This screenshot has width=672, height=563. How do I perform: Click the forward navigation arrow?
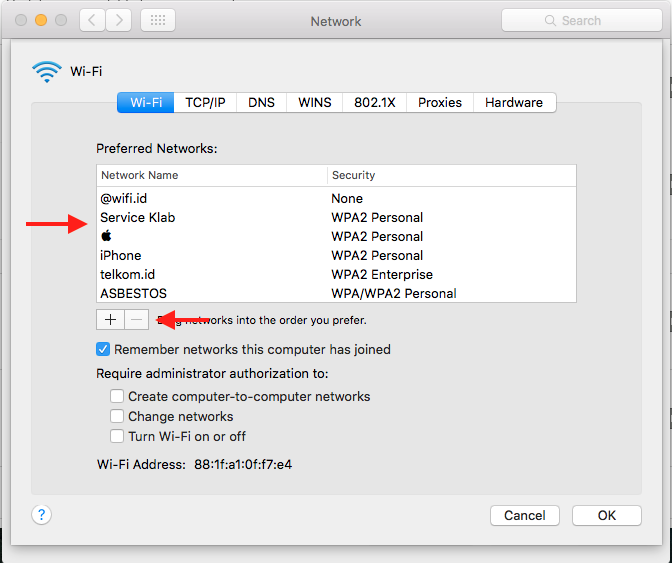[x=119, y=20]
